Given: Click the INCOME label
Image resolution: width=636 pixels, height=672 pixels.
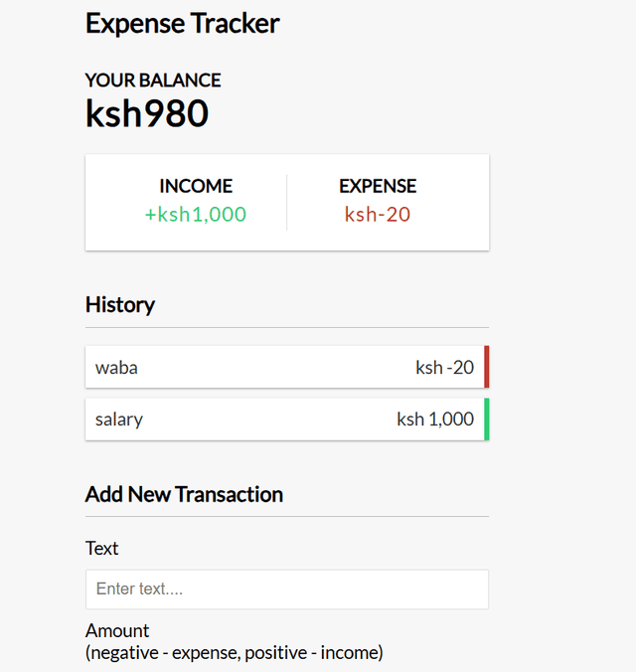Looking at the screenshot, I should [x=196, y=186].
